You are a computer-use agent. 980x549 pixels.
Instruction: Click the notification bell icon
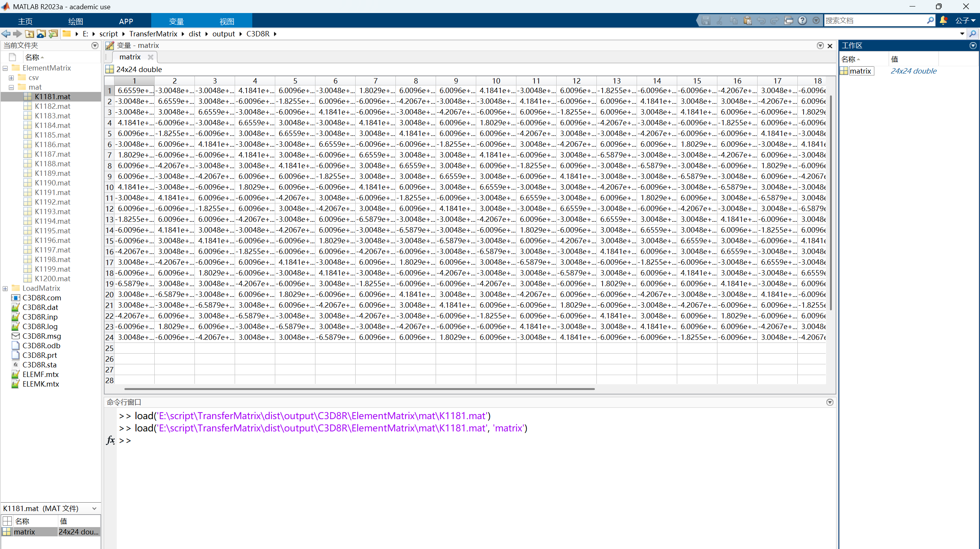point(944,21)
